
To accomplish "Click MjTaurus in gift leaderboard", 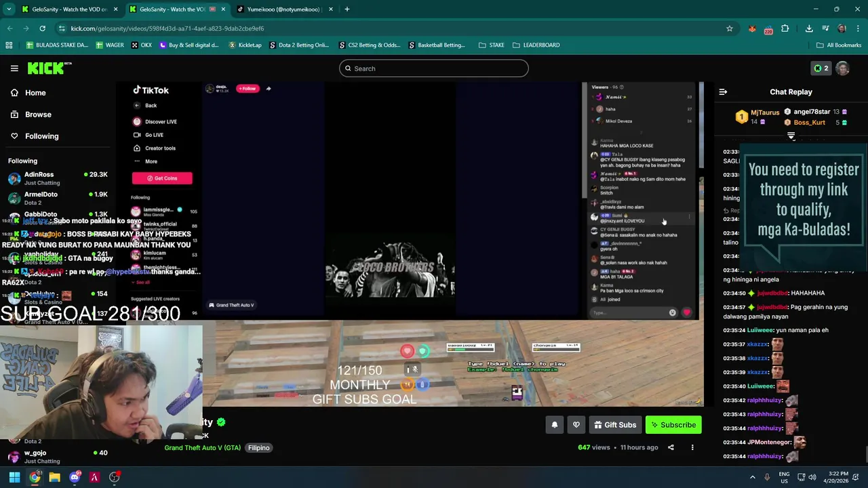I will coord(764,113).
